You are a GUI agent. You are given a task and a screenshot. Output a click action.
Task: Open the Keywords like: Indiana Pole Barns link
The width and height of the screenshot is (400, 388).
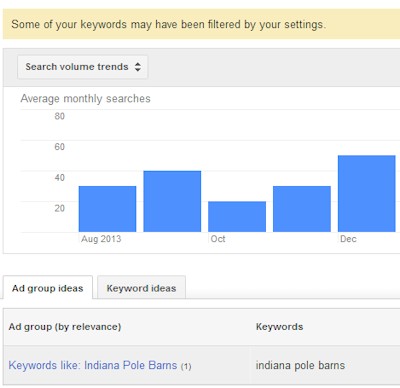93,365
